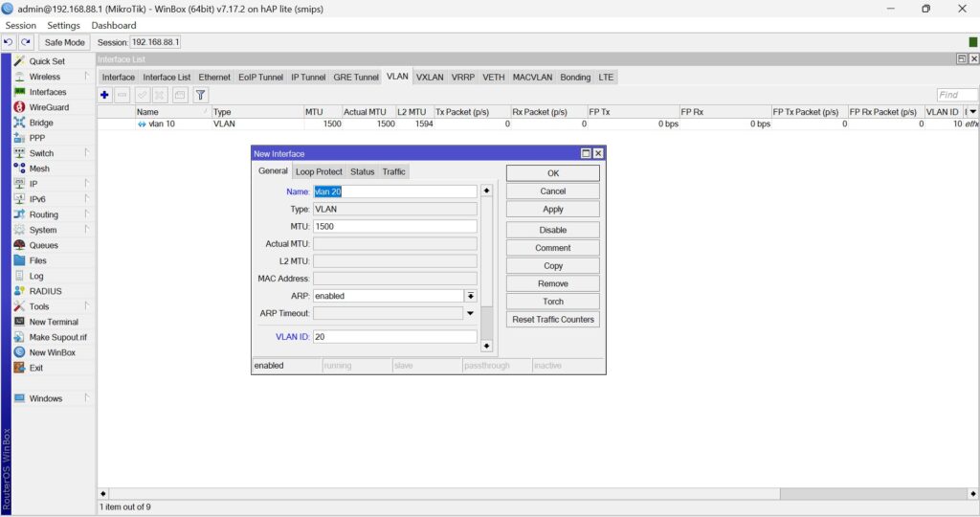Open Queues in sidebar
This screenshot has width=980, height=517.
[43, 245]
